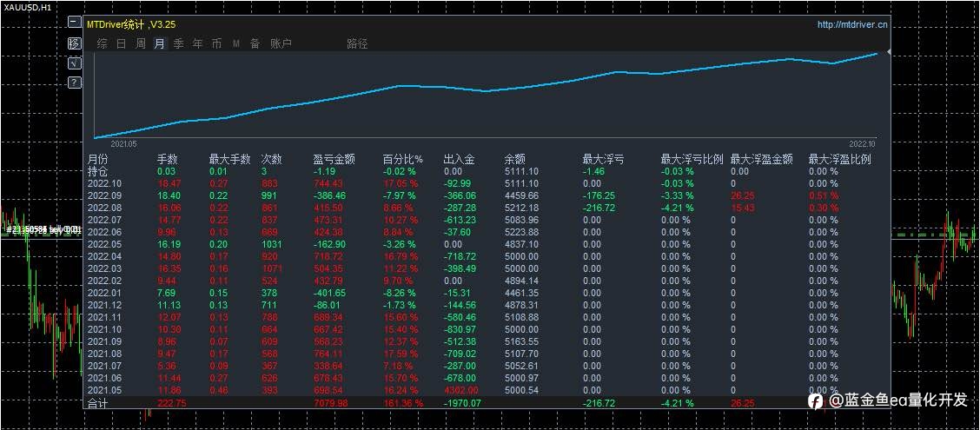The image size is (980, 430).
Task: Select the 2022.05 month row label
Action: click(103, 244)
